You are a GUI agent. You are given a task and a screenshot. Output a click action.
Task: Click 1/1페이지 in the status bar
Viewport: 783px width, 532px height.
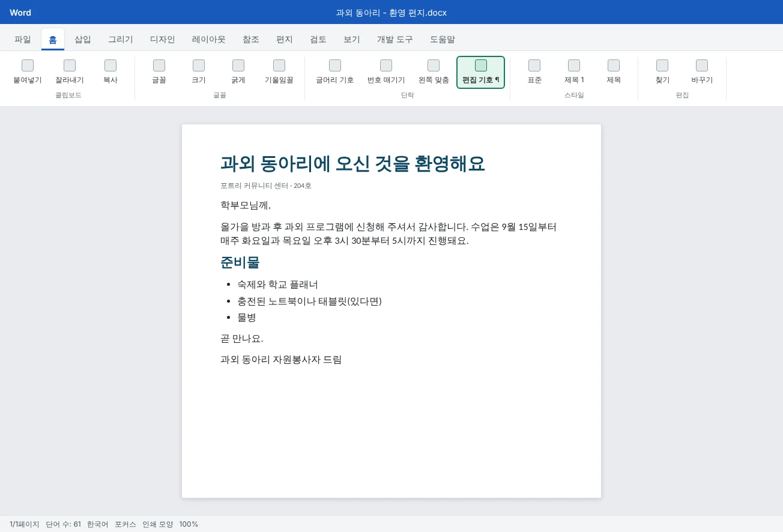pyautogui.click(x=25, y=524)
